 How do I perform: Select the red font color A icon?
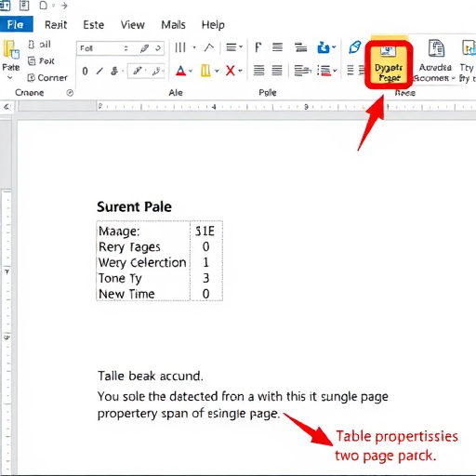[180, 71]
